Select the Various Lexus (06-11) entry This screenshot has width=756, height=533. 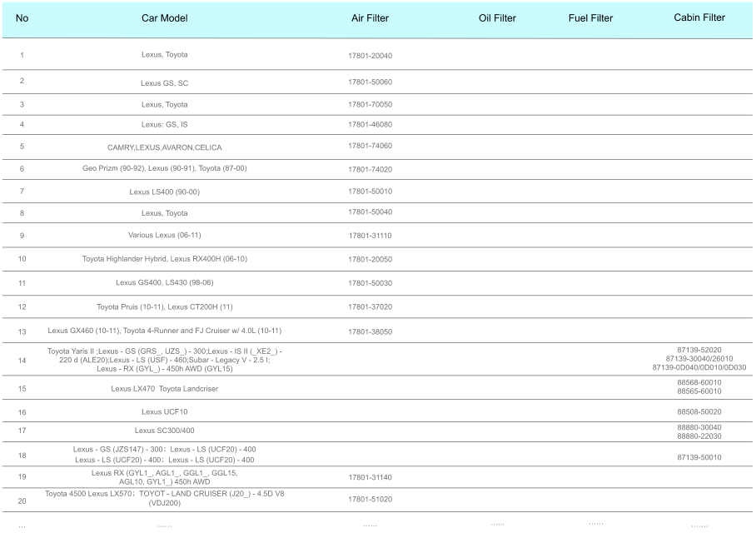tap(164, 235)
